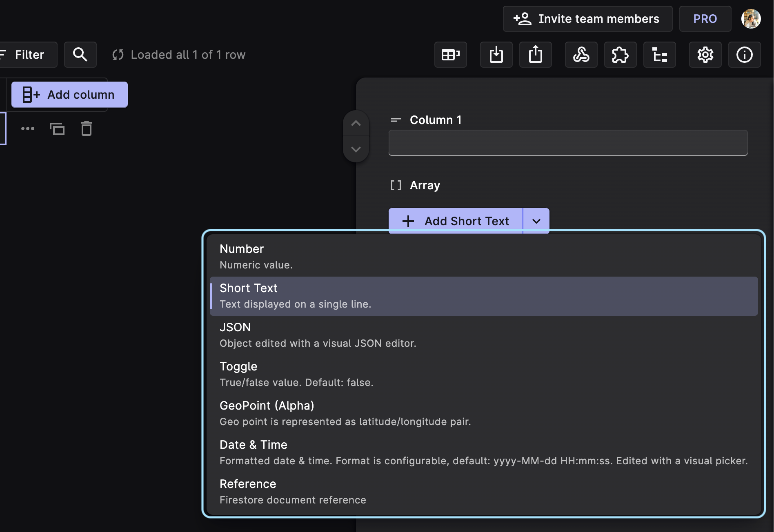Open table settings gear icon
The height and width of the screenshot is (532, 774).
705,55
